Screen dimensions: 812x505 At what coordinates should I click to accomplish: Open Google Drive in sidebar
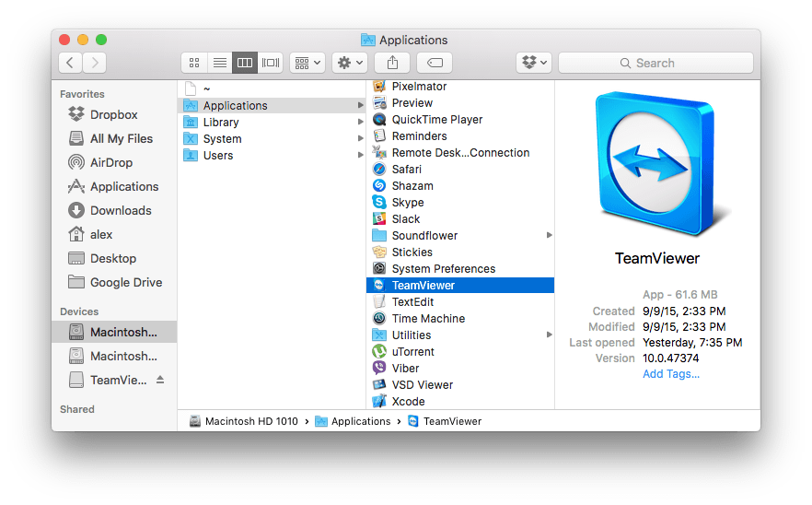[114, 282]
